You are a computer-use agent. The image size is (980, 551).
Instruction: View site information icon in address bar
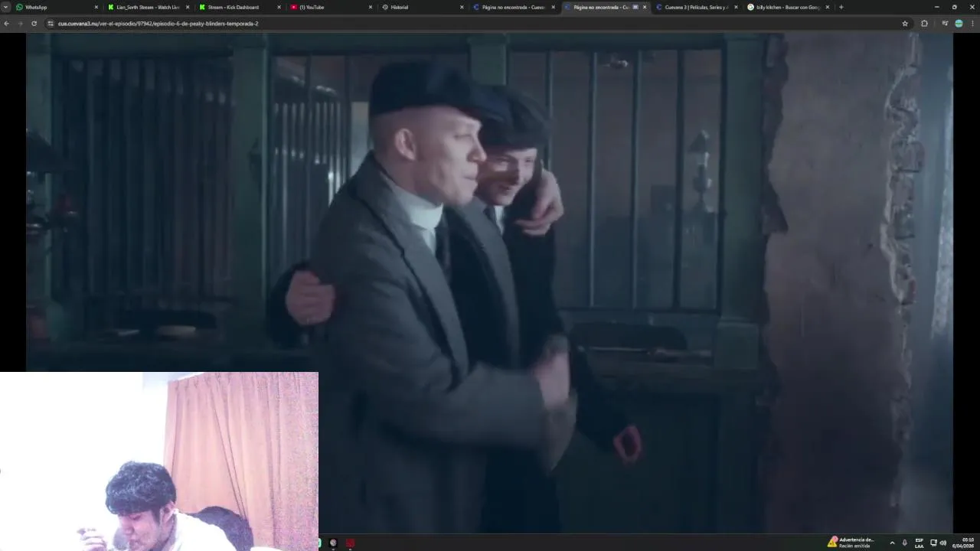tap(51, 24)
